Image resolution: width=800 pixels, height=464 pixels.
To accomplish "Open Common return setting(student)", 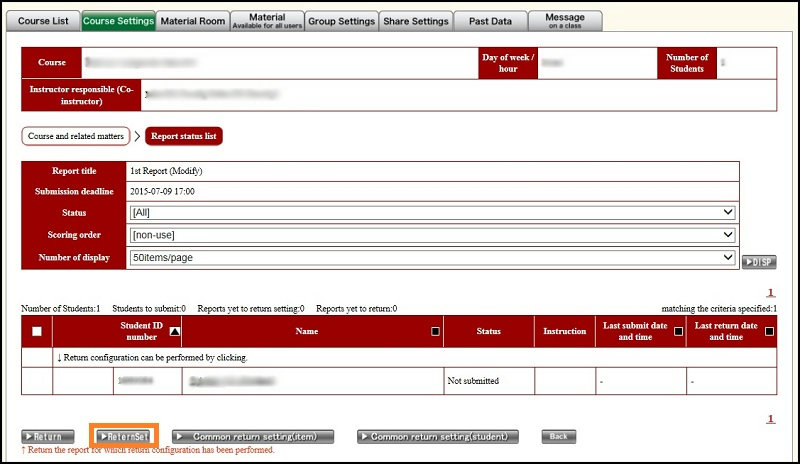I will tap(438, 437).
